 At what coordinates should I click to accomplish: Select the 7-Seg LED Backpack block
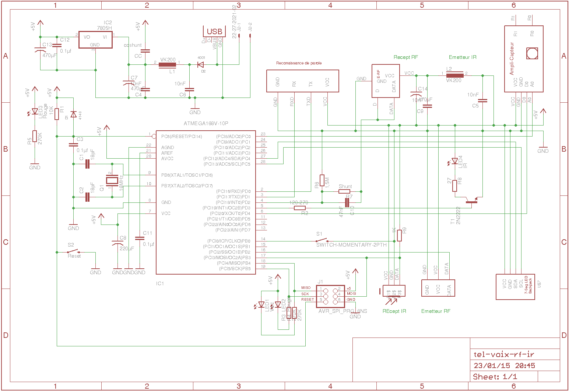click(515, 286)
